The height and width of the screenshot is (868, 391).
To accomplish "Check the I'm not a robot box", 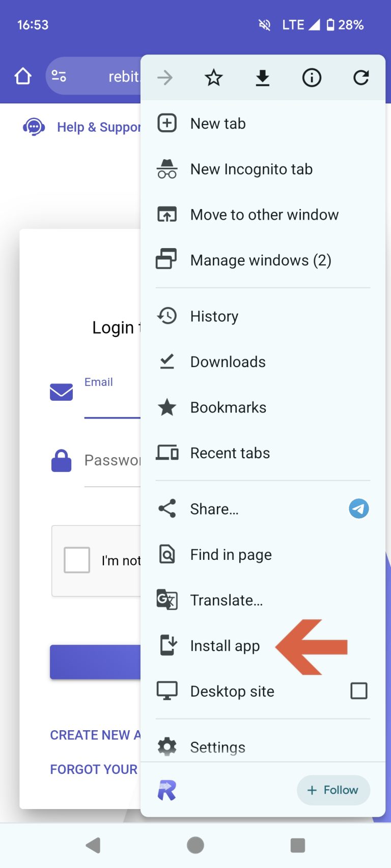I will click(77, 560).
